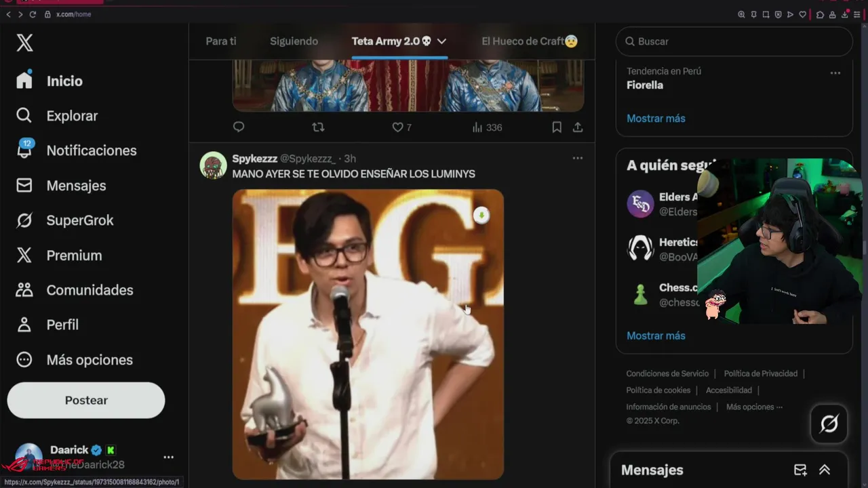Expand the Mensajes drawer with double chevron
The width and height of the screenshot is (868, 488).
tap(825, 470)
